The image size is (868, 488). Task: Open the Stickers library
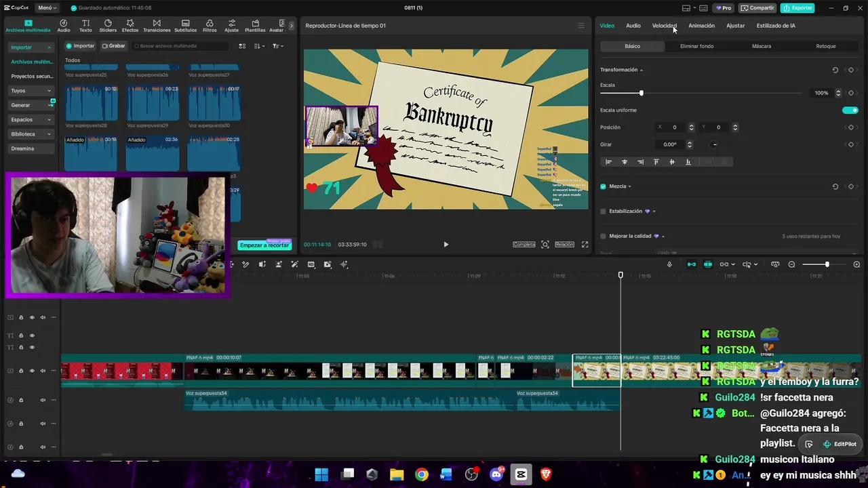[x=108, y=26]
